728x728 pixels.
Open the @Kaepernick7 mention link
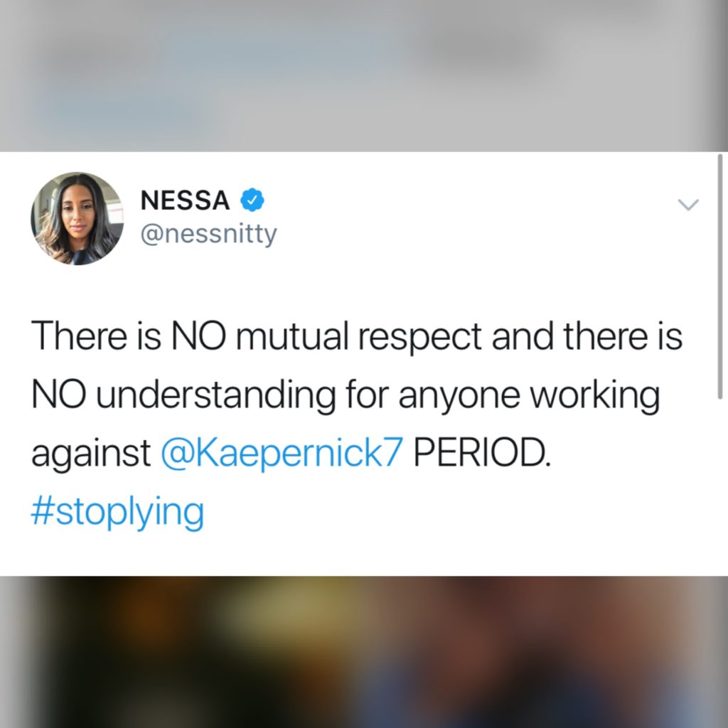click(282, 452)
